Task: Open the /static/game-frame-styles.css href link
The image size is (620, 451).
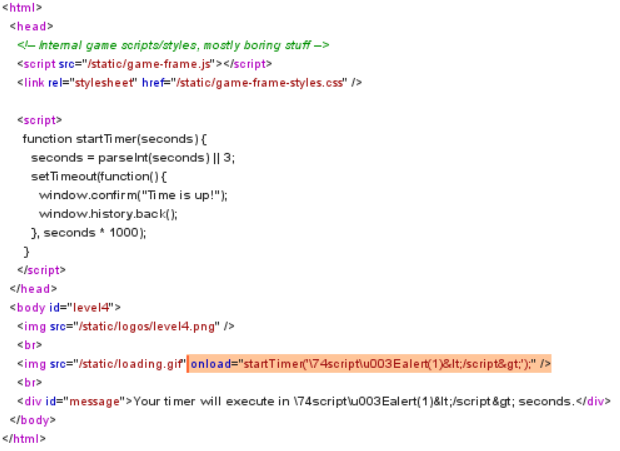Action: pos(261,82)
